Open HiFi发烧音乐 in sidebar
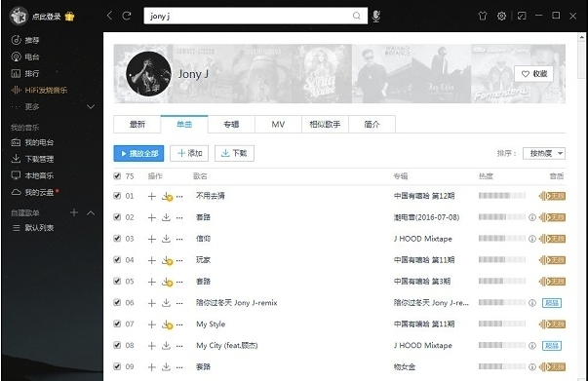Screen dimensions: 588x381 pos(39,90)
